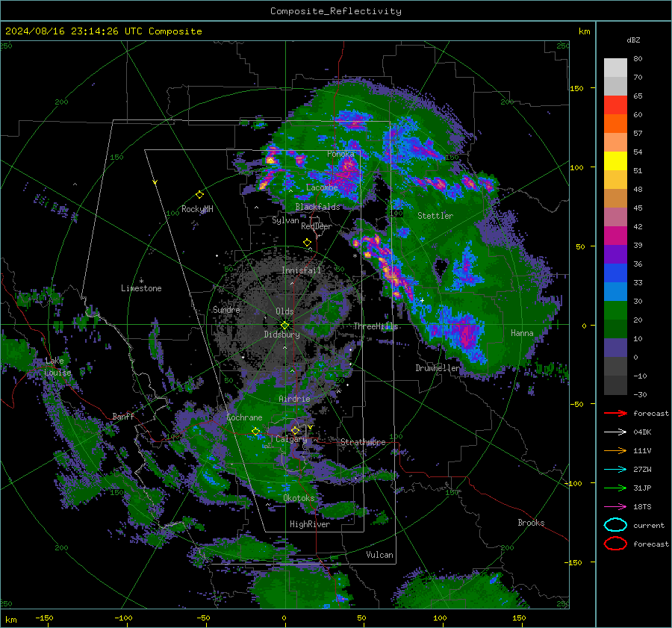This screenshot has width=672, height=628.
Task: Click the purple swatch between 10 and 0 dBZ
Action: coord(615,348)
